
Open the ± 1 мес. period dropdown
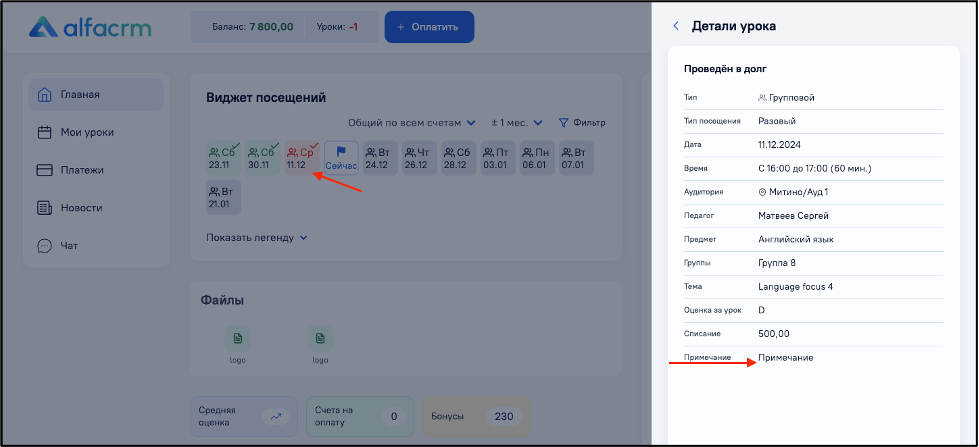tap(516, 123)
